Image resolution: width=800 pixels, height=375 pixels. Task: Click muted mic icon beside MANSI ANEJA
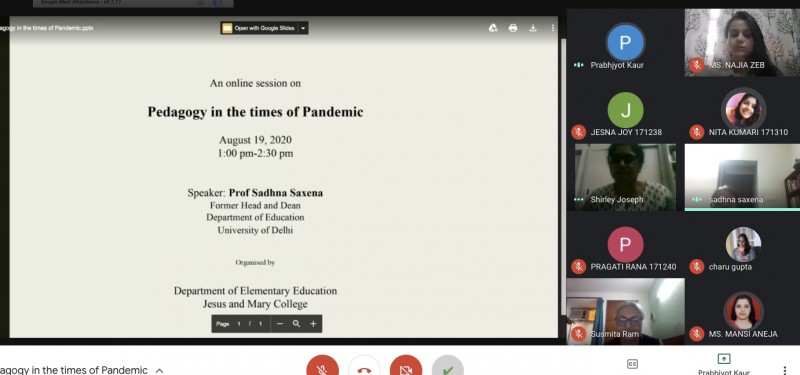point(696,334)
